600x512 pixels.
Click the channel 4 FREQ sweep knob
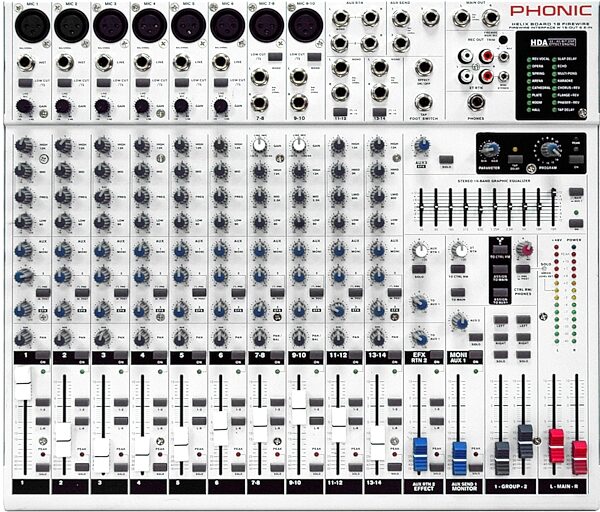(142, 196)
